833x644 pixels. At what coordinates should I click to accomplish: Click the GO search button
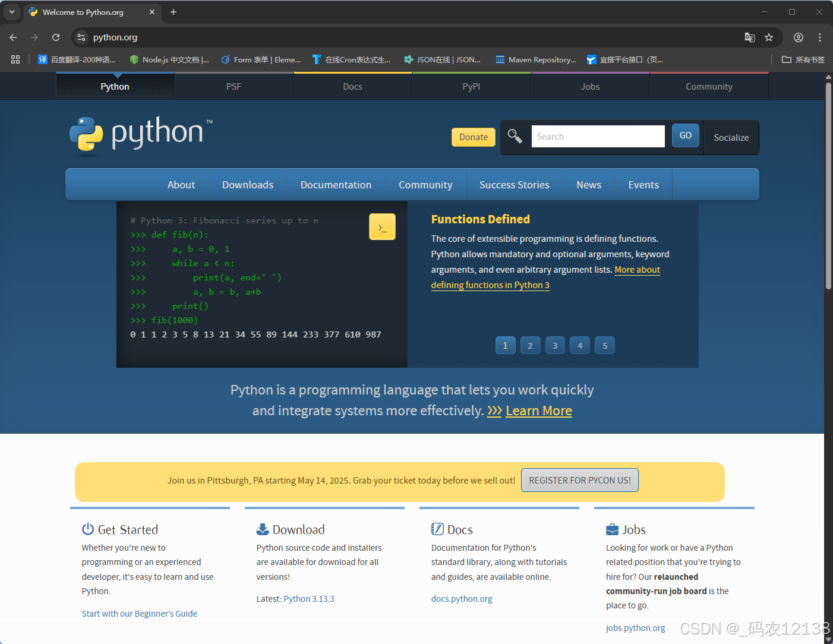pyautogui.click(x=686, y=135)
